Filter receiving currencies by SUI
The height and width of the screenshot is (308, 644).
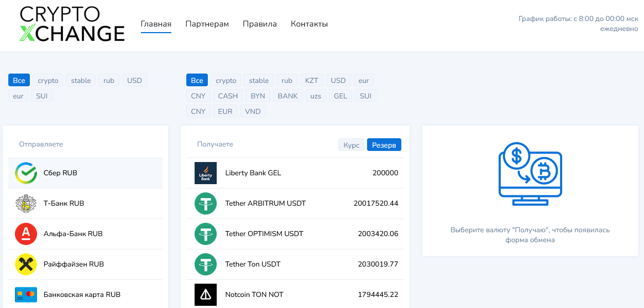[x=365, y=96]
